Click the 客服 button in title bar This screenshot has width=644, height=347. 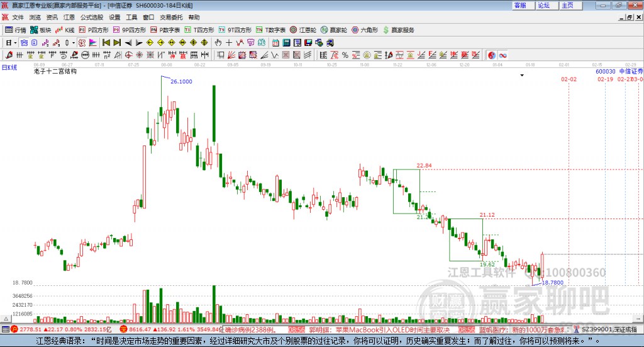(x=523, y=5)
